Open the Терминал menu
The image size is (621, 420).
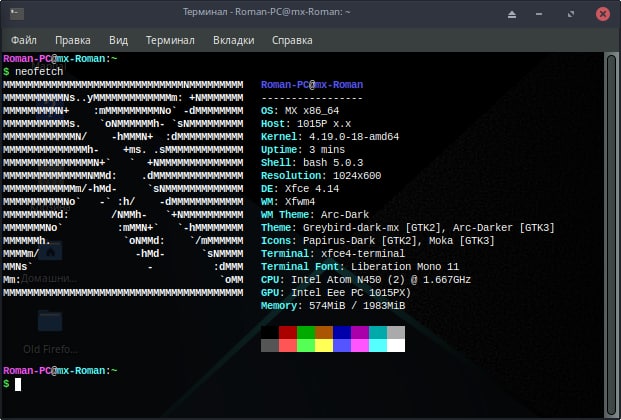tap(170, 40)
